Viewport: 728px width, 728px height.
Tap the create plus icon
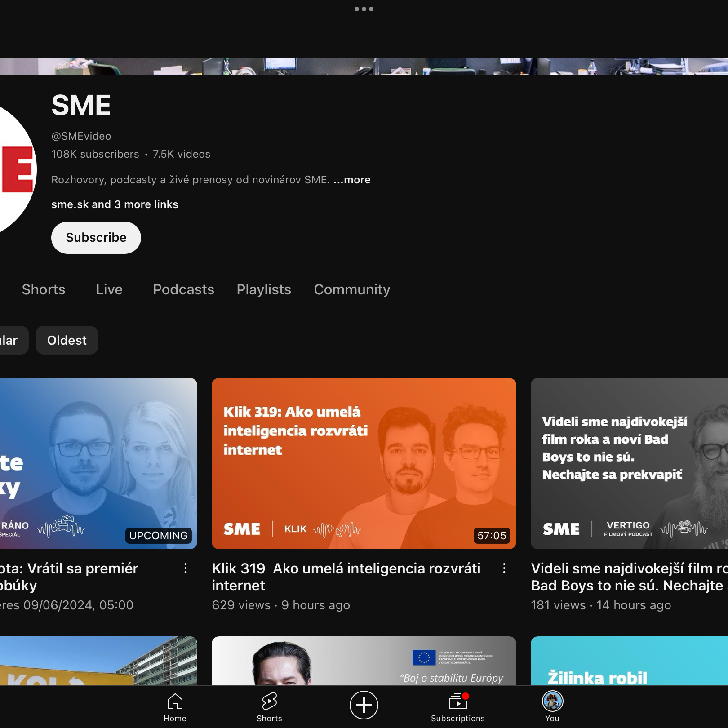[x=364, y=705]
